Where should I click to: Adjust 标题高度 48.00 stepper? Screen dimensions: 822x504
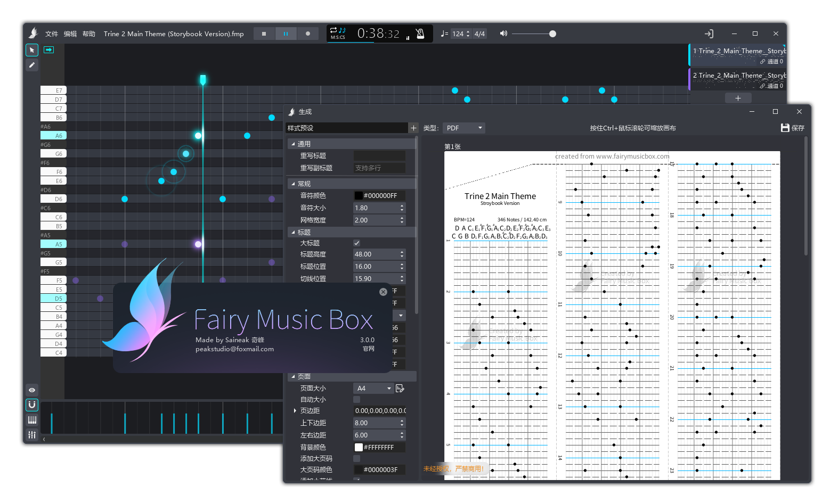pyautogui.click(x=402, y=254)
